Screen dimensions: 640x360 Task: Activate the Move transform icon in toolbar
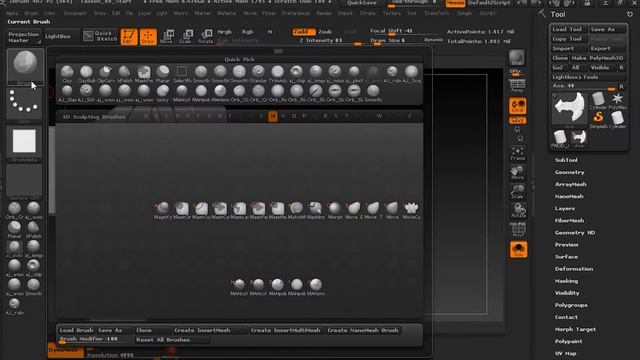pos(167,36)
